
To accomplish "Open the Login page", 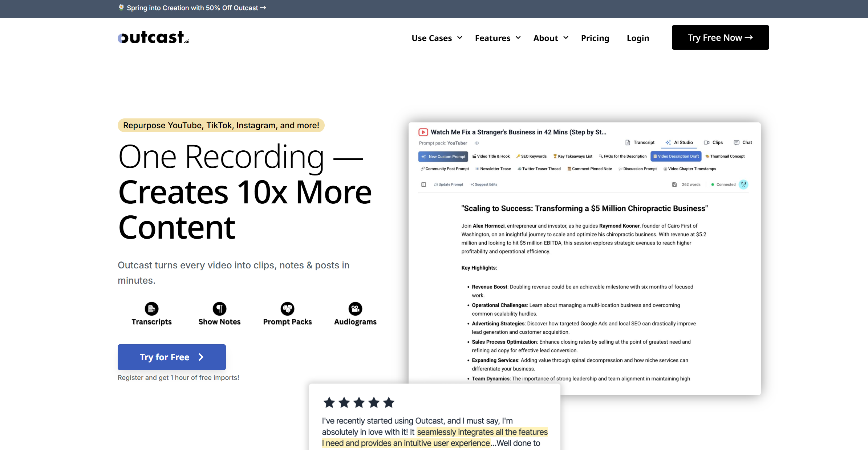I will [x=638, y=38].
